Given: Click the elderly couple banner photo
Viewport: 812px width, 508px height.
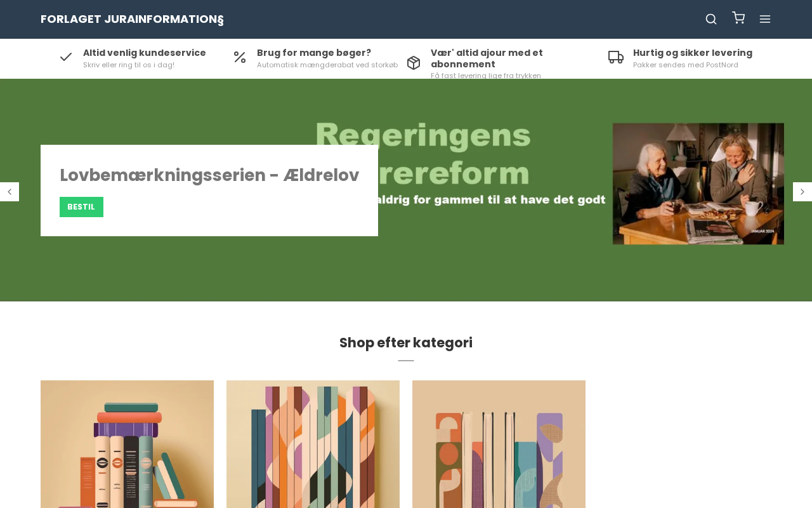Looking at the screenshot, I should [698, 184].
